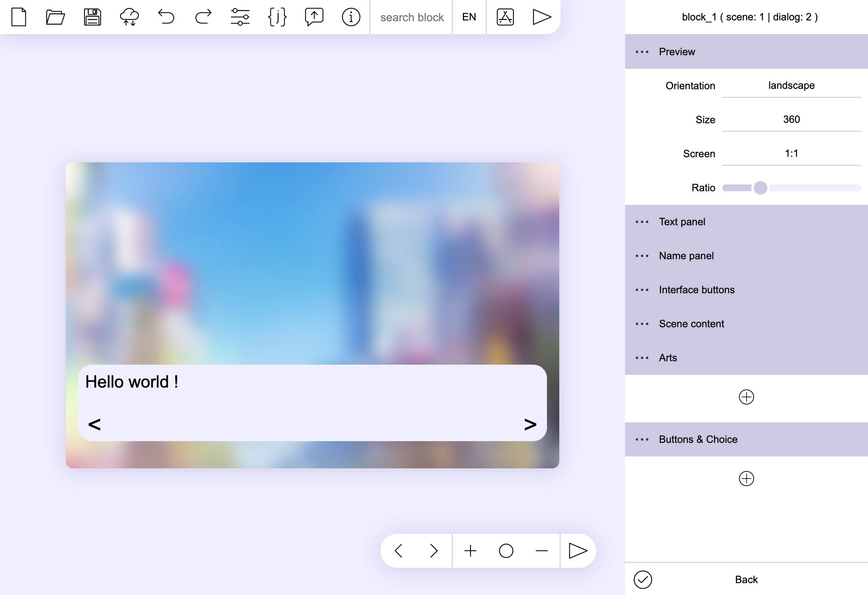The image size is (868, 595).
Task: Confirm with the checkmark circle icon
Action: click(643, 580)
